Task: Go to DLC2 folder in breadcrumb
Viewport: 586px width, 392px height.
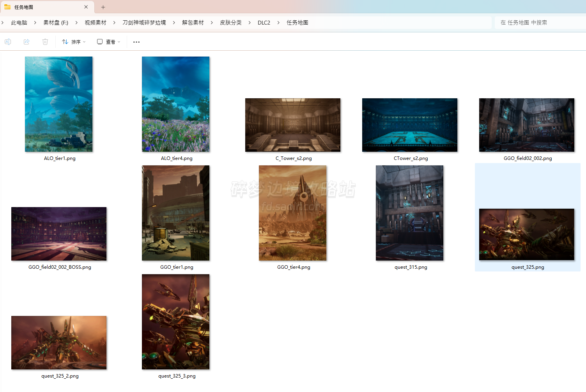Action: pos(264,23)
